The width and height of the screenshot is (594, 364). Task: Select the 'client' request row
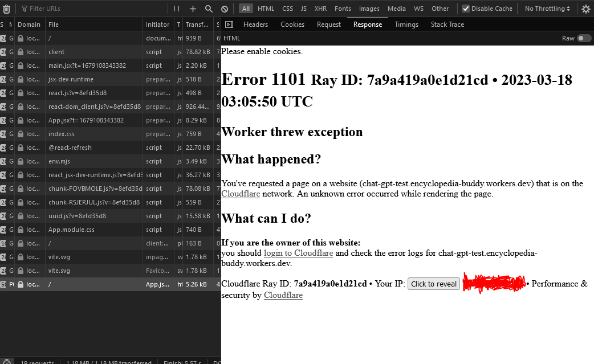click(110, 52)
